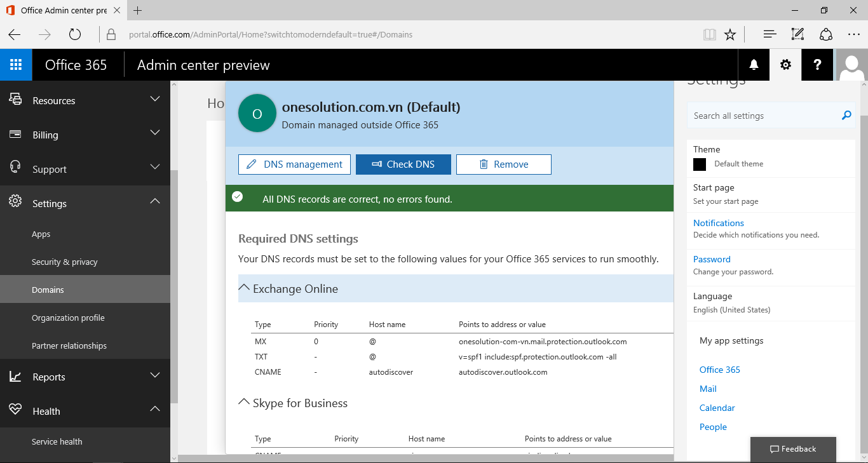Click the browser refresh icon

coord(75,34)
